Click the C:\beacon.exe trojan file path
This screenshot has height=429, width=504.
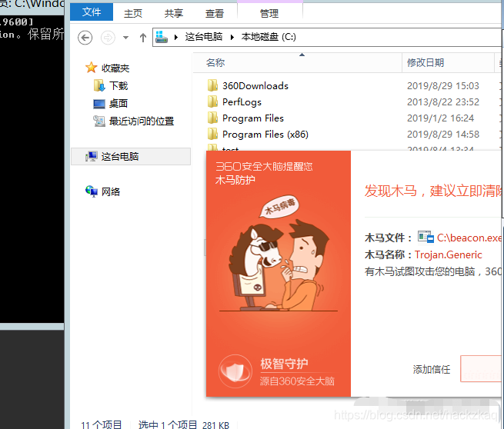(x=469, y=238)
